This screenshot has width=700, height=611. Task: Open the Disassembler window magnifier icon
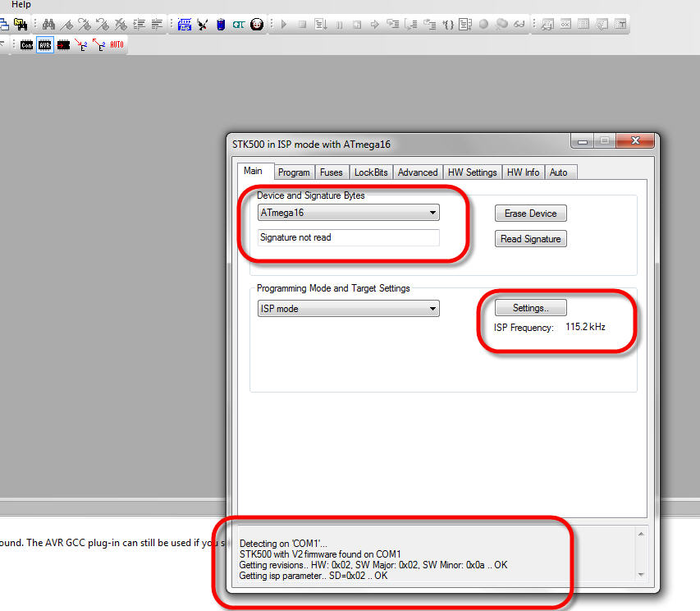tap(602, 24)
